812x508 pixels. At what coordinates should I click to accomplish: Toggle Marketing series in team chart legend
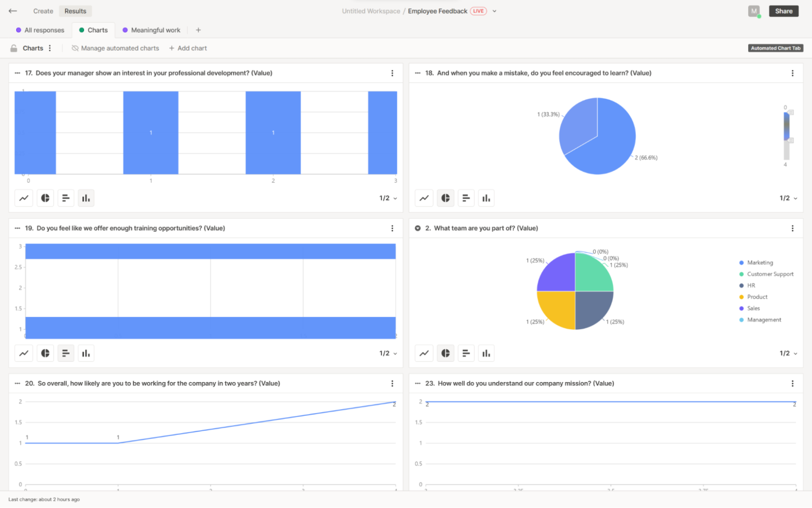coord(759,263)
